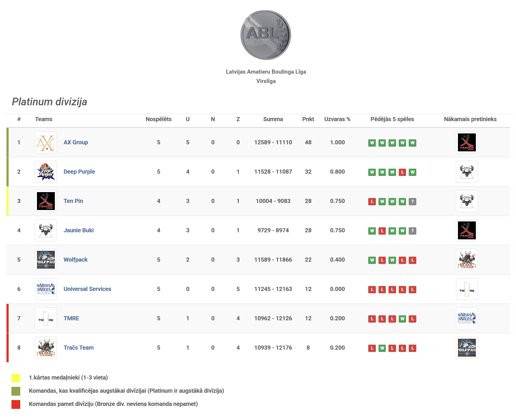Click the Pnkt column header

coord(308,119)
